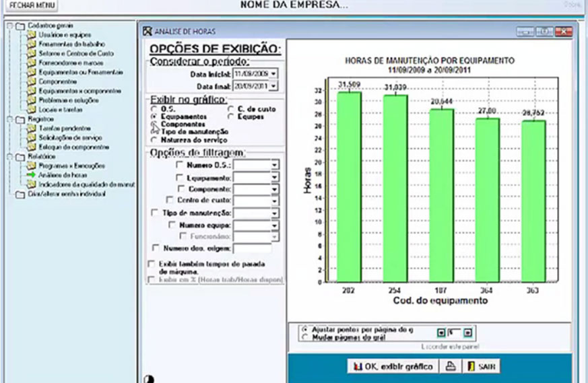Click the Tarefas pendentes folder icon
The height and width of the screenshot is (383, 588).
tap(31, 127)
